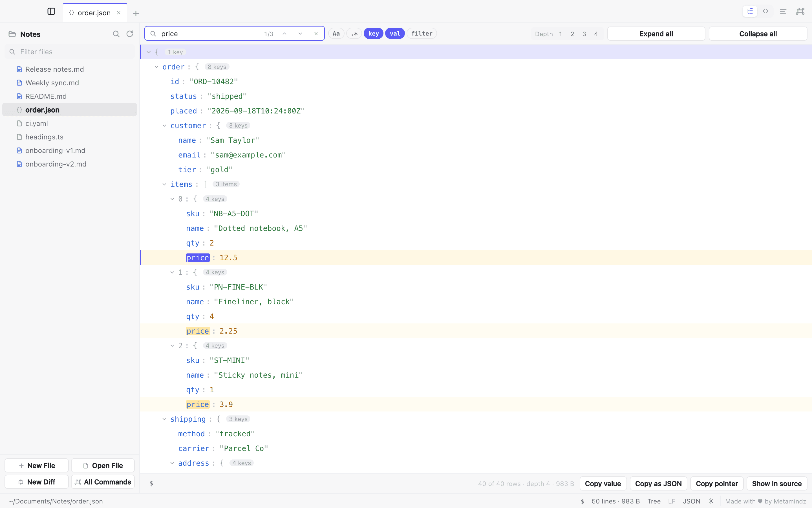
Task: Open Release notes.md file
Action: coord(69,69)
